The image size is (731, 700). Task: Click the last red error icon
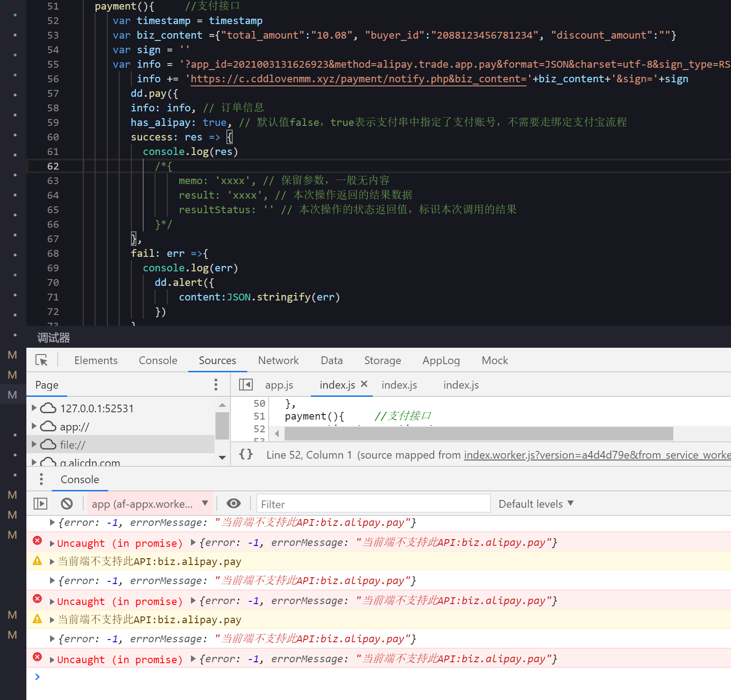pyautogui.click(x=38, y=657)
